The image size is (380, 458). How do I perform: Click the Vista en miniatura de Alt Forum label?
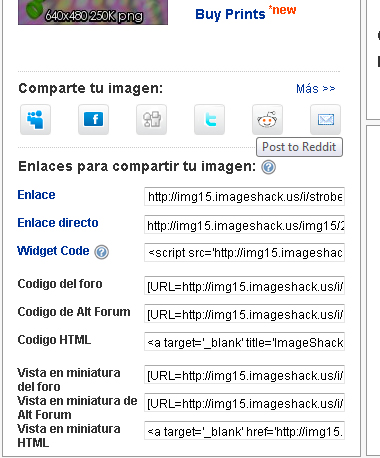click(x=77, y=408)
